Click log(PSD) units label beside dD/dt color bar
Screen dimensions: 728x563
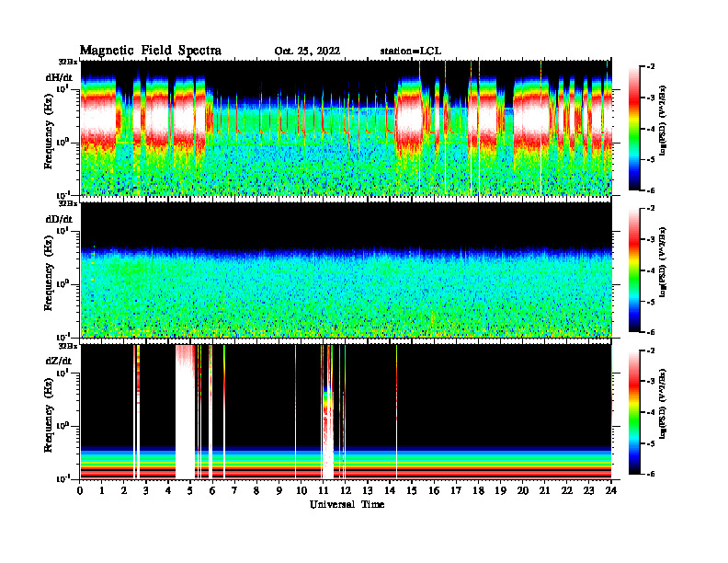(662, 262)
